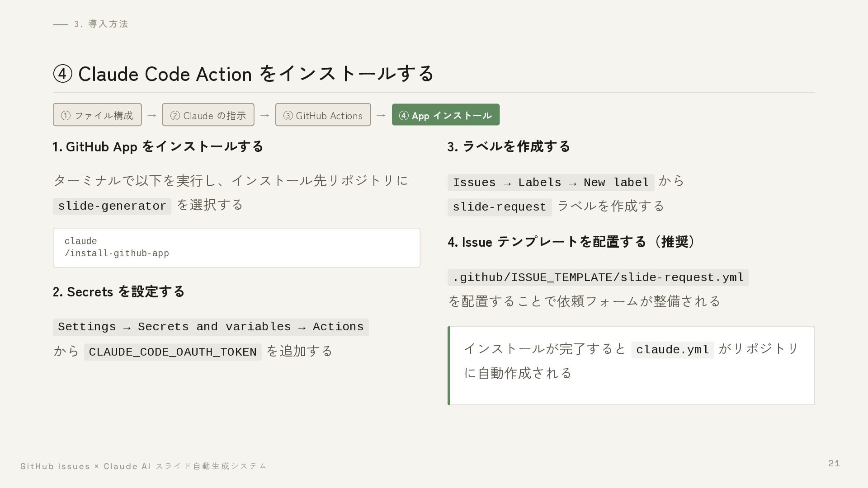Click the text を配置することで依頼フォームが整備される

(x=584, y=301)
